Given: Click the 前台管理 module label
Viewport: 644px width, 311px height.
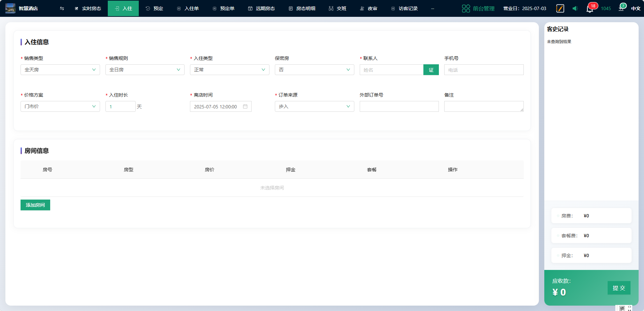Looking at the screenshot, I should [x=484, y=8].
